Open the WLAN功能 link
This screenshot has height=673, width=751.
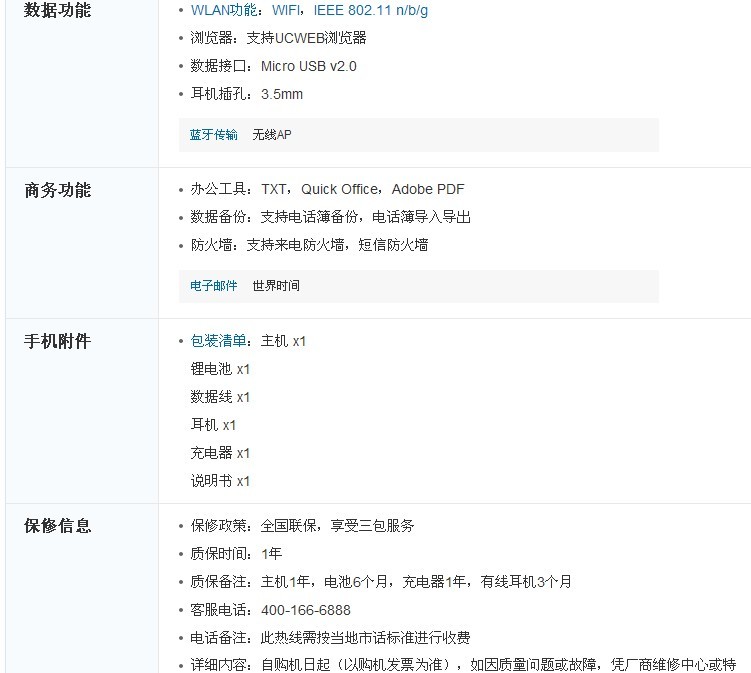(223, 10)
